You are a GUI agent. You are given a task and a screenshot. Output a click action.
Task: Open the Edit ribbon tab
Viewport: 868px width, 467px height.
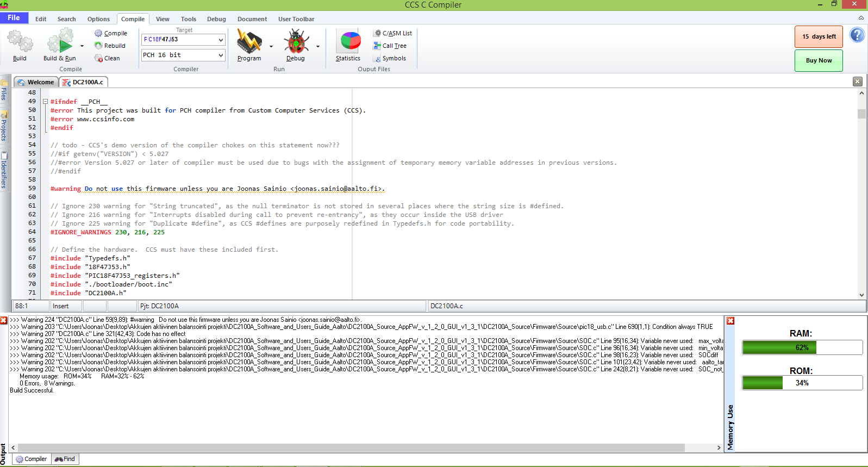click(41, 19)
